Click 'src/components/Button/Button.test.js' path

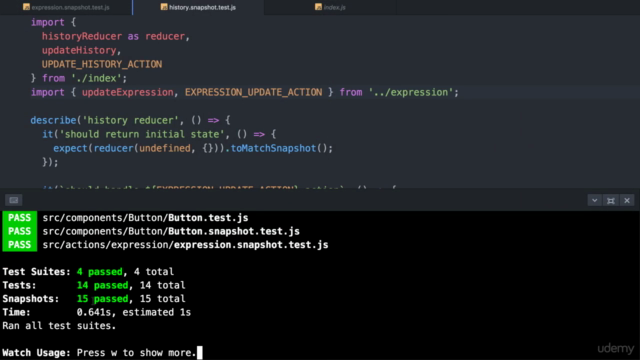point(145,218)
